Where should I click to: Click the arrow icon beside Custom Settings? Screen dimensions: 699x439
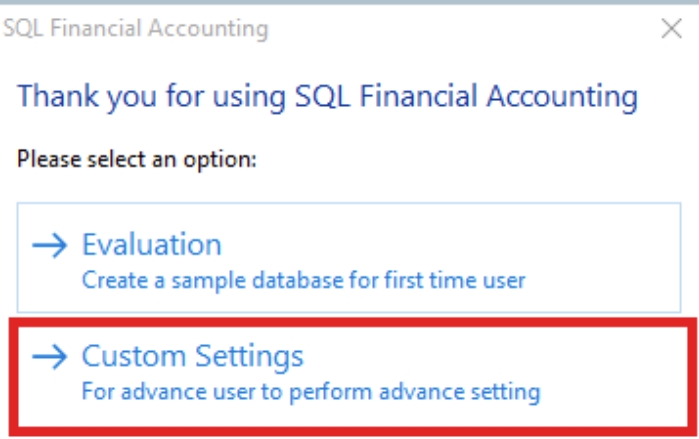tap(50, 356)
